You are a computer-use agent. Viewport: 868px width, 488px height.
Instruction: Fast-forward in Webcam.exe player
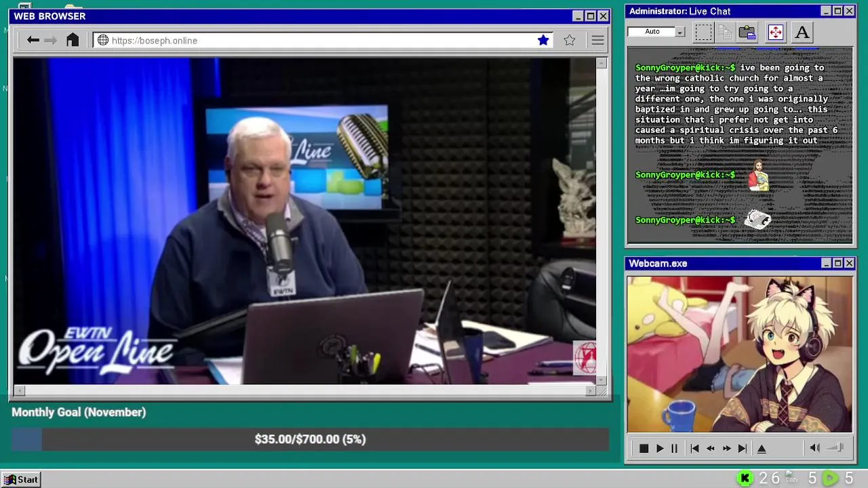(x=726, y=448)
